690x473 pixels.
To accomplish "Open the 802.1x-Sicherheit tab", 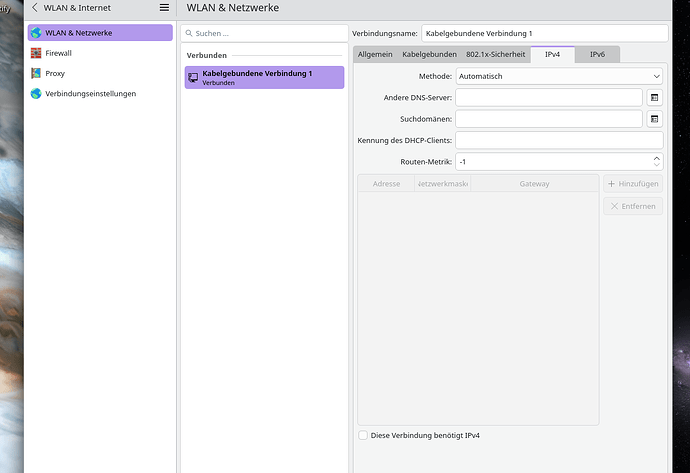I will [495, 54].
